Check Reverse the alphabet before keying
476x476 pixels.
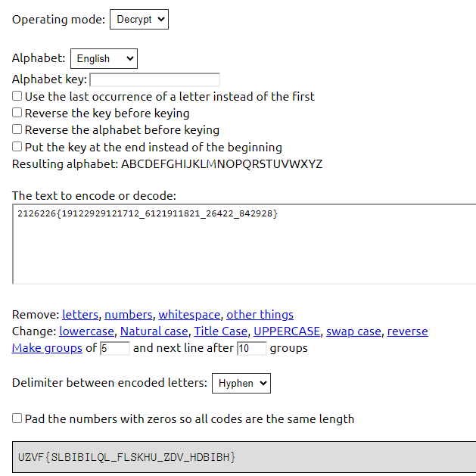(x=17, y=129)
